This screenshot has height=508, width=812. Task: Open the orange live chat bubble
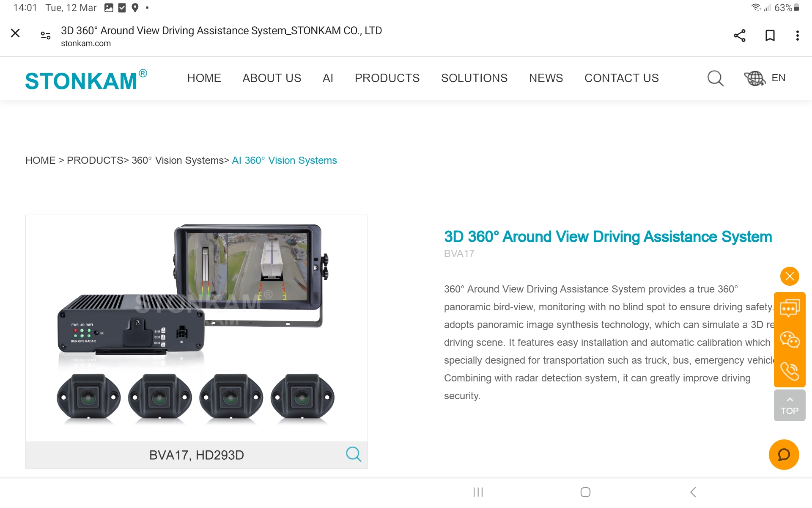(784, 455)
